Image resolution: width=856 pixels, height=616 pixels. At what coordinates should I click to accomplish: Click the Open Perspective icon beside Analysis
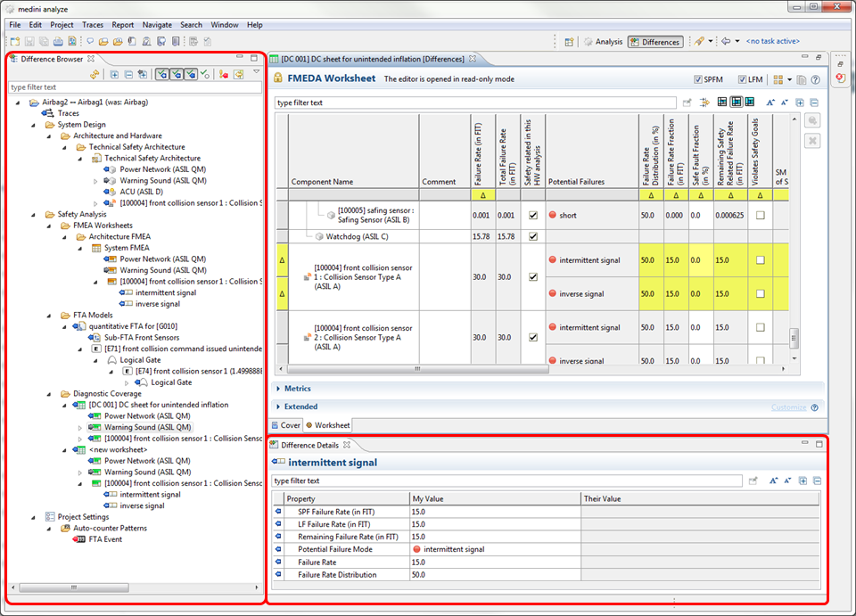[569, 41]
